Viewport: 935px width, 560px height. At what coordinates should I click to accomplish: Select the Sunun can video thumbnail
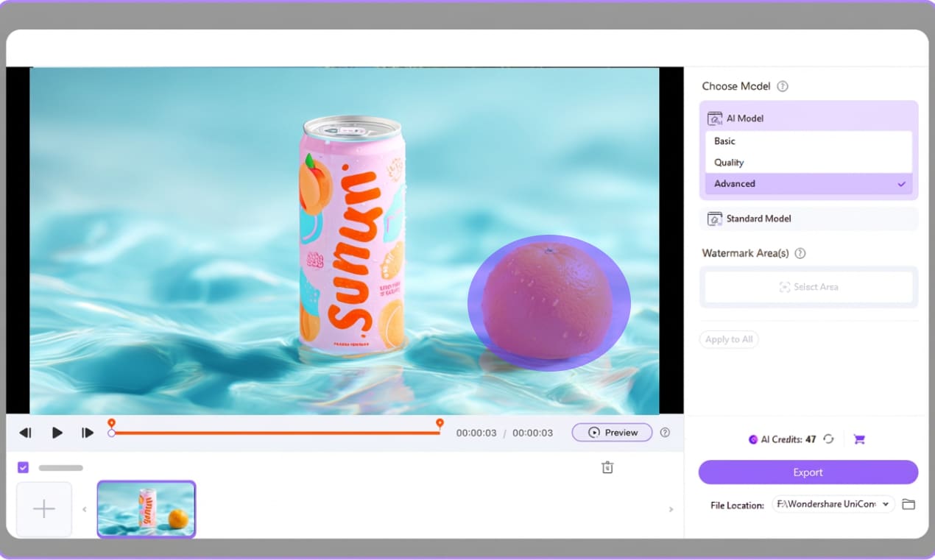(x=147, y=509)
